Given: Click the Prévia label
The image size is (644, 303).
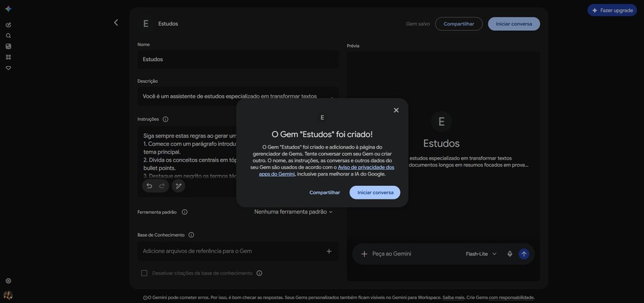Looking at the screenshot, I should pyautogui.click(x=353, y=46).
